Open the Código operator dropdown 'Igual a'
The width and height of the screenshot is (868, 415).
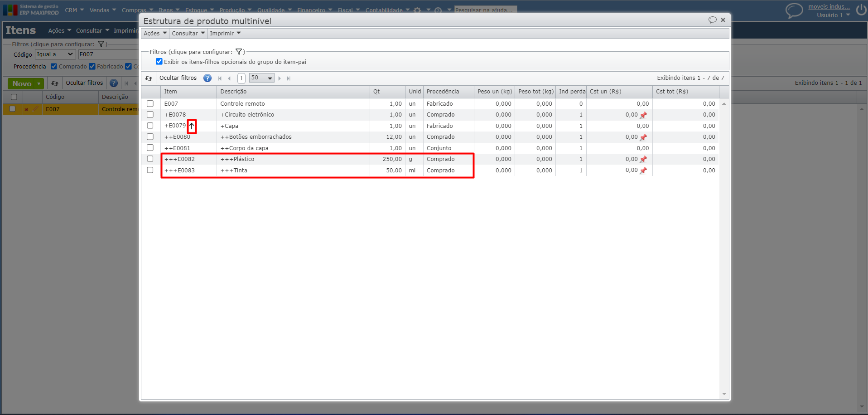click(55, 54)
